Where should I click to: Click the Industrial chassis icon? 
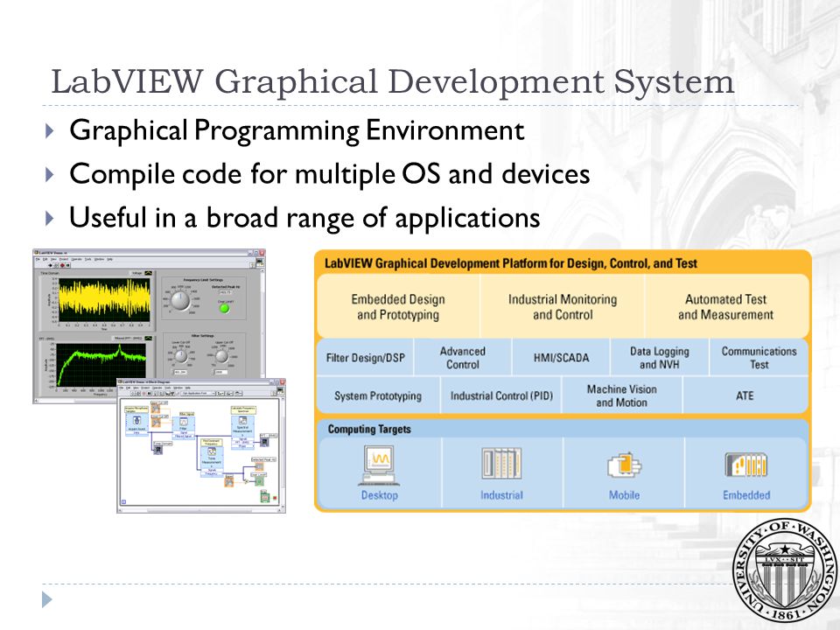pos(501,464)
